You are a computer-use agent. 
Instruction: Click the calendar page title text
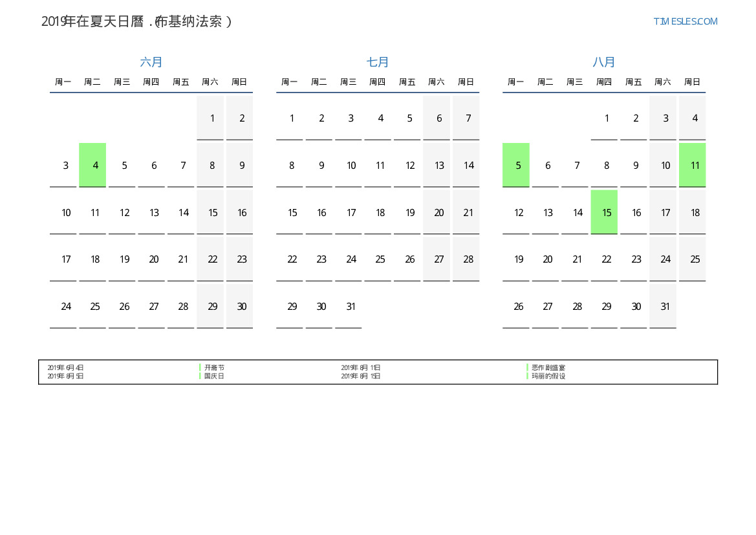(x=136, y=21)
